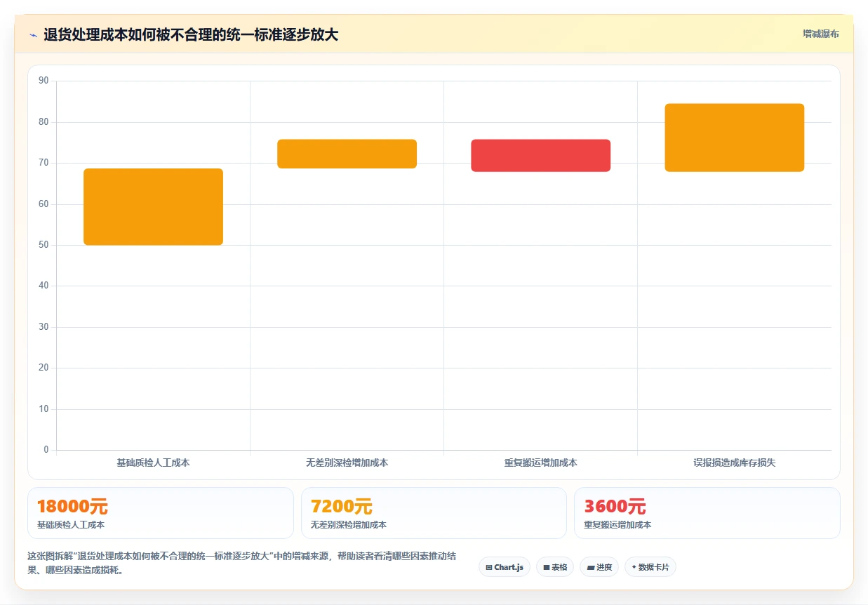
Task: Click the 增减瀑布 label in the header
Action: [x=820, y=34]
